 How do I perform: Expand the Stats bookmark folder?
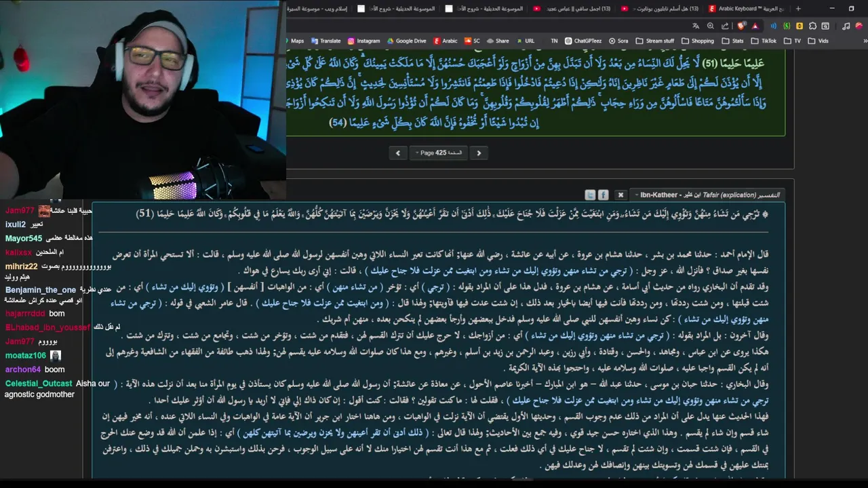coord(732,41)
